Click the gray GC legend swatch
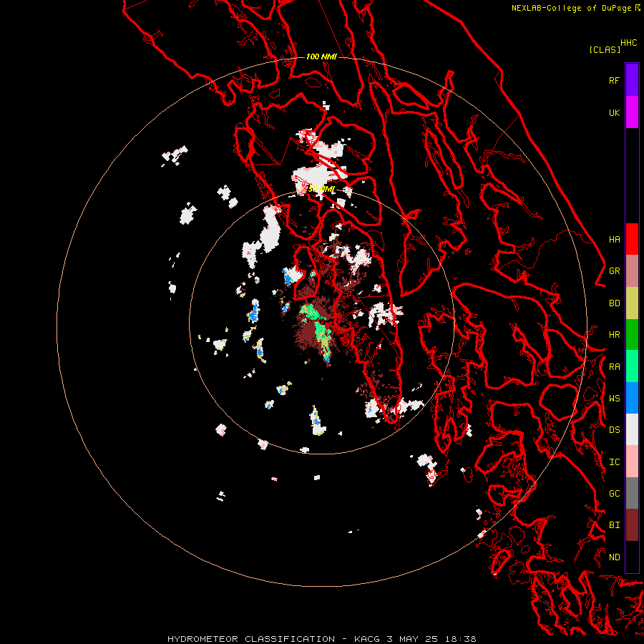Image resolution: width=644 pixels, height=644 pixels. click(x=632, y=493)
